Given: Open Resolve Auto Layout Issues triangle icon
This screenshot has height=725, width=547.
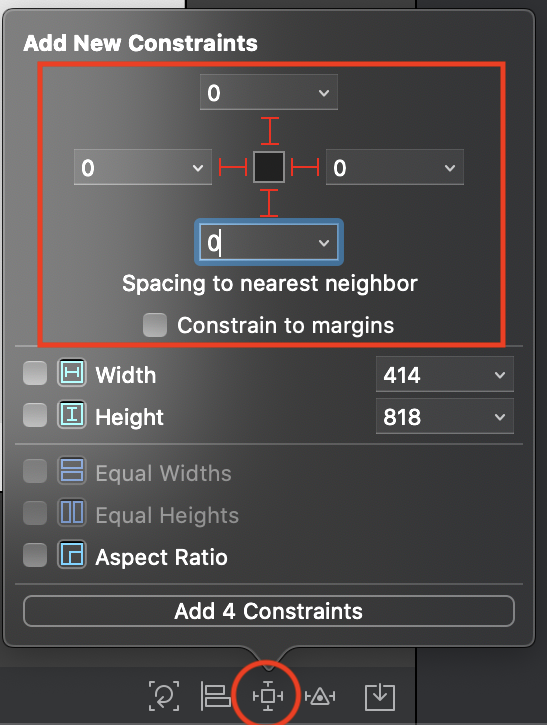Looking at the screenshot, I should [x=320, y=696].
